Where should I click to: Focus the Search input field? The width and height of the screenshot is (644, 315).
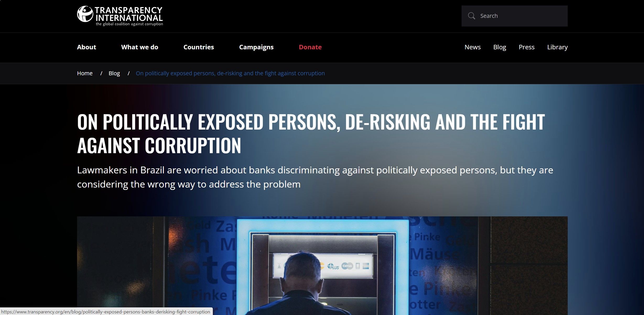tap(515, 16)
